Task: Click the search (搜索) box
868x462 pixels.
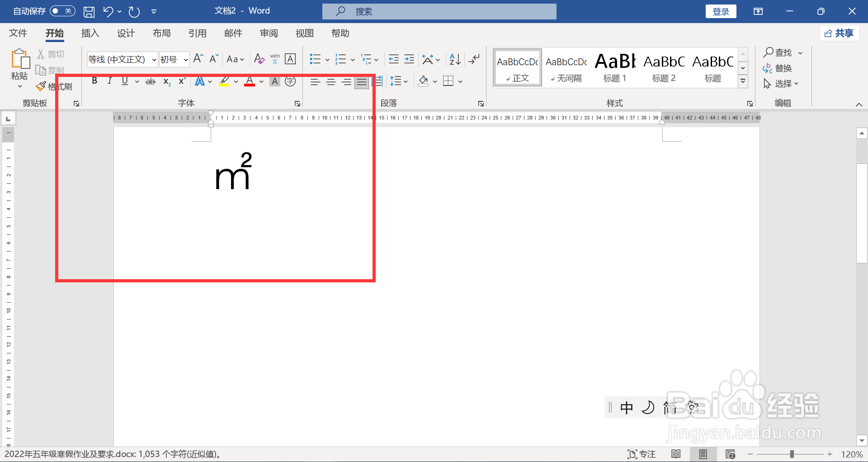Action: pyautogui.click(x=439, y=11)
